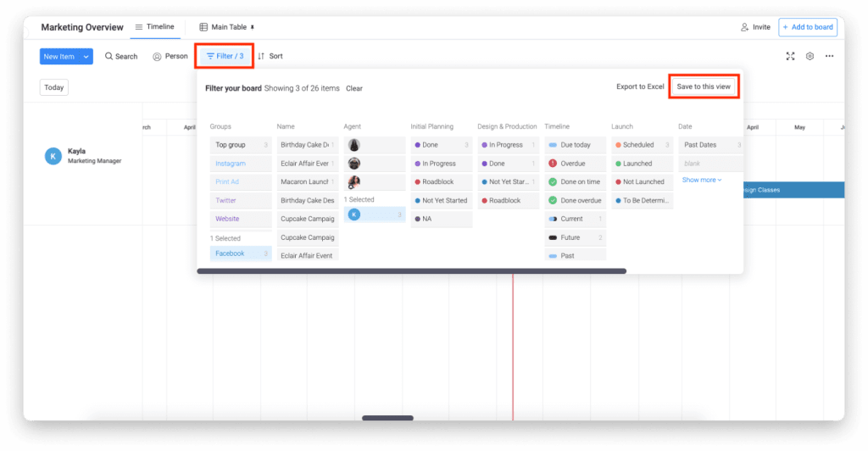Open the Sort option
This screenshot has height=451, width=868.
pos(270,56)
